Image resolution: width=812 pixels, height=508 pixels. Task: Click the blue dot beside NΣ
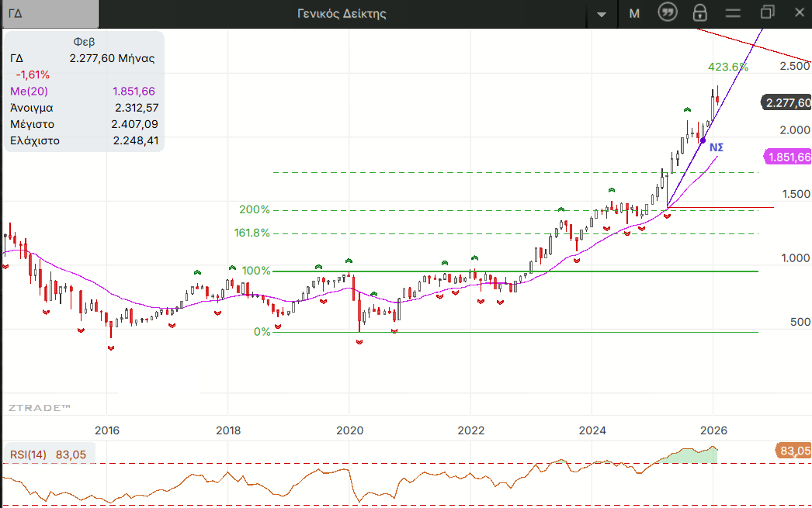(703, 140)
